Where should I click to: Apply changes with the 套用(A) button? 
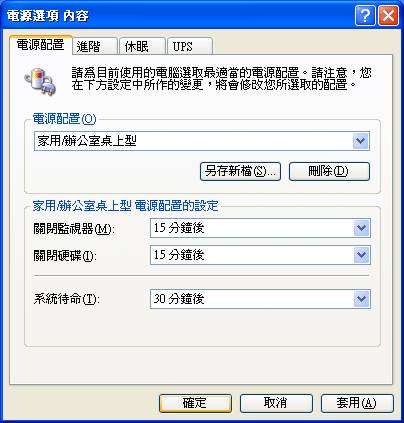[x=357, y=403]
